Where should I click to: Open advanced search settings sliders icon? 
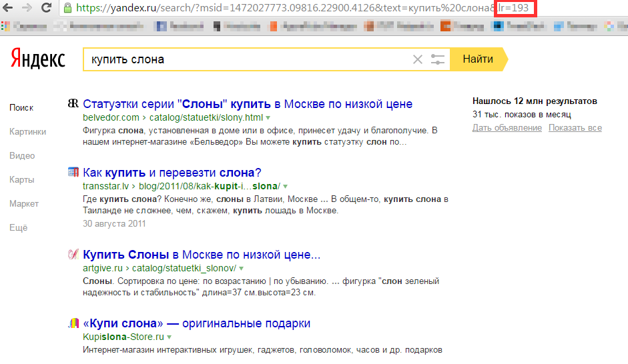437,59
